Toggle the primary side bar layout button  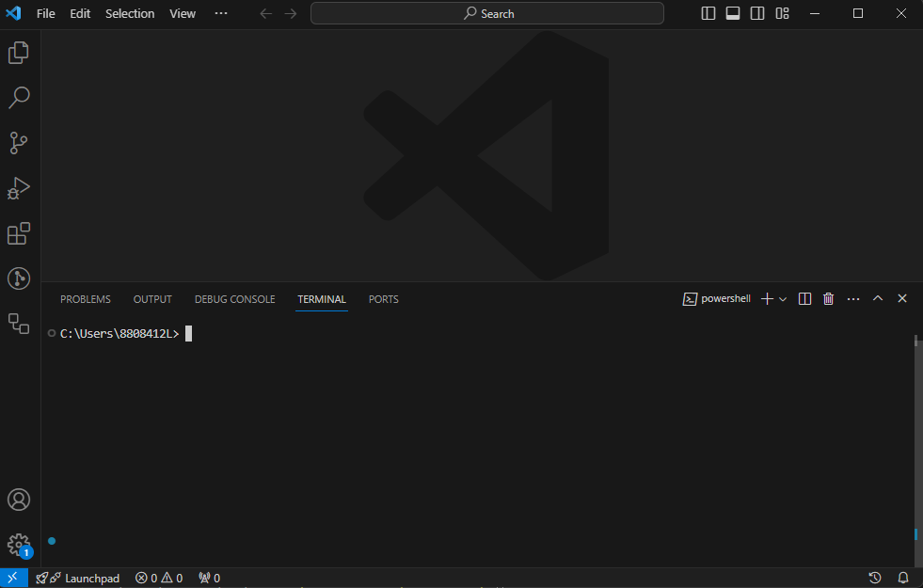coord(708,13)
